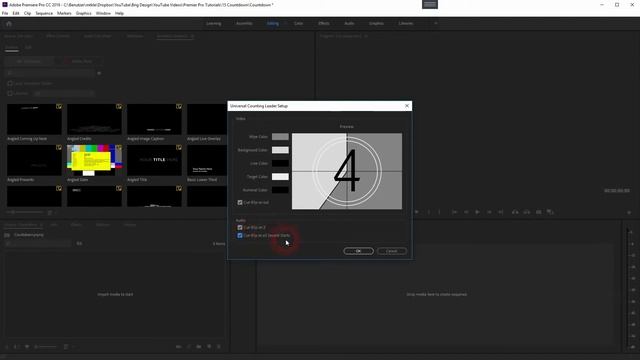Switch to the Learning workspace tab

tap(213, 23)
